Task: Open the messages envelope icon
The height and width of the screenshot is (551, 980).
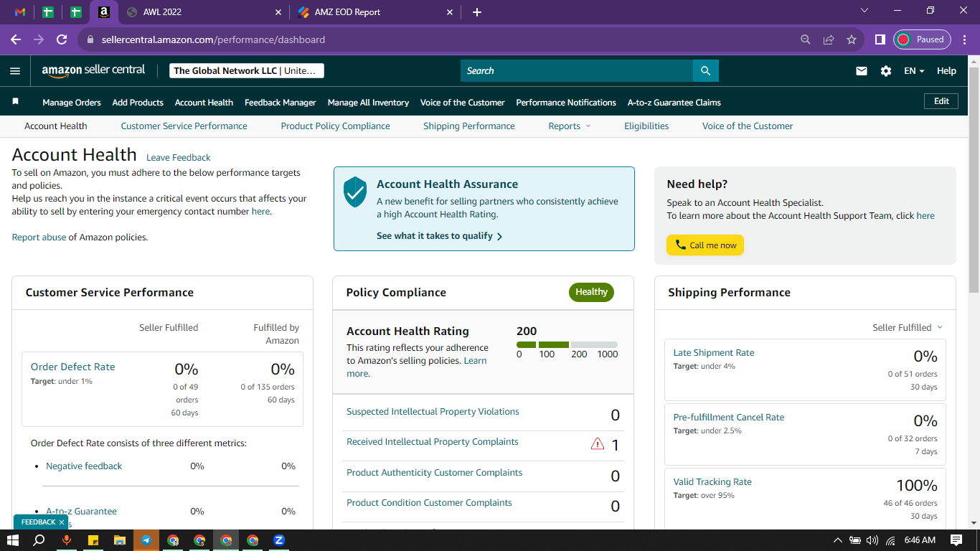Action: tap(862, 71)
